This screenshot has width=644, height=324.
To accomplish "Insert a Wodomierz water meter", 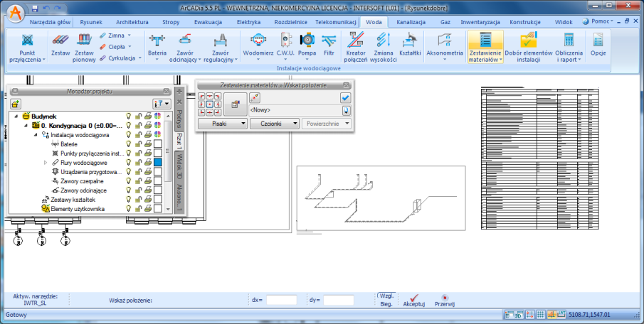I will coord(258,48).
